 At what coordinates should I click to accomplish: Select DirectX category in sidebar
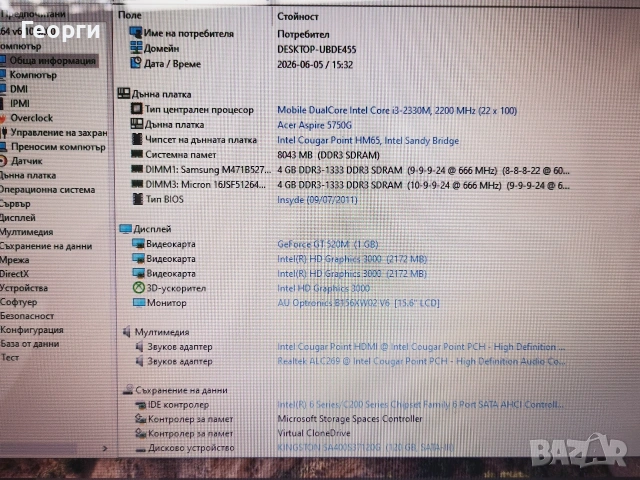(14, 274)
